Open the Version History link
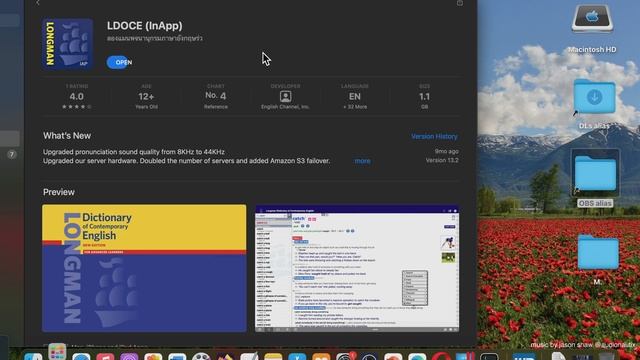The image size is (640, 360). tap(434, 136)
